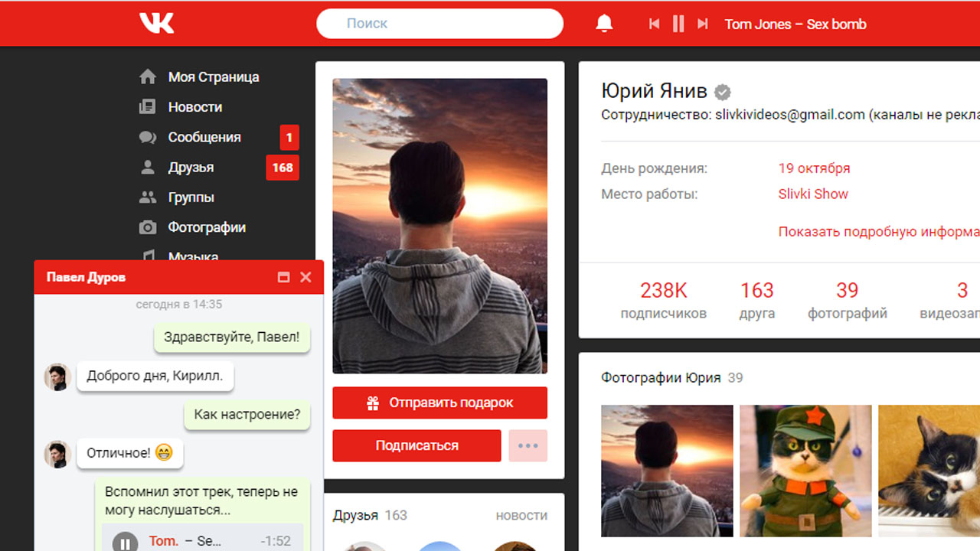Open the ellipsis options next to Подписаться
Screen dimensions: 980x551
[x=528, y=445]
